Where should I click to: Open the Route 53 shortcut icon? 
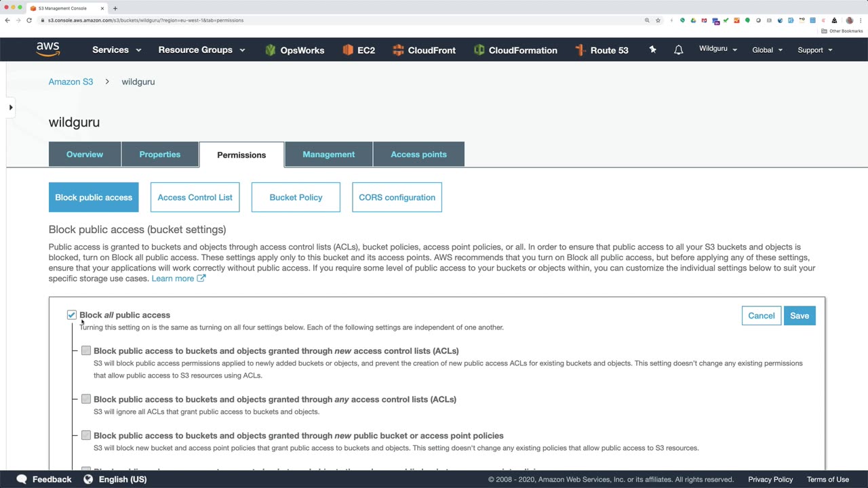tap(580, 50)
